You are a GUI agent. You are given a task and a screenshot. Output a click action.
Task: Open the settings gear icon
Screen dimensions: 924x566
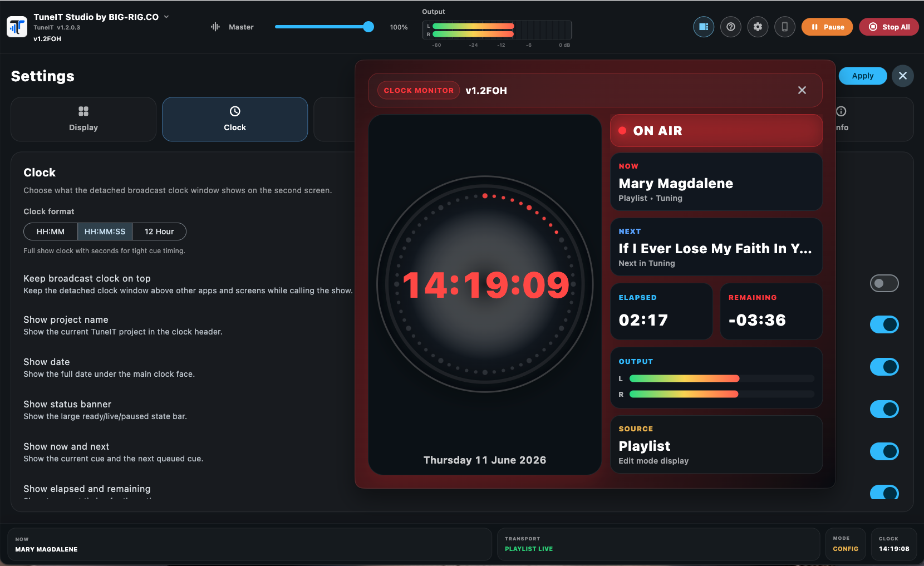pos(758,27)
